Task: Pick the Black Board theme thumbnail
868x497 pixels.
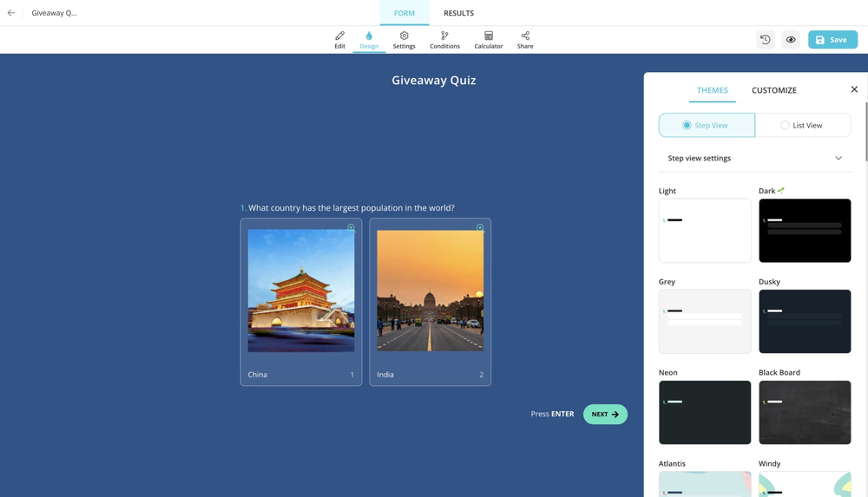Action: click(805, 412)
